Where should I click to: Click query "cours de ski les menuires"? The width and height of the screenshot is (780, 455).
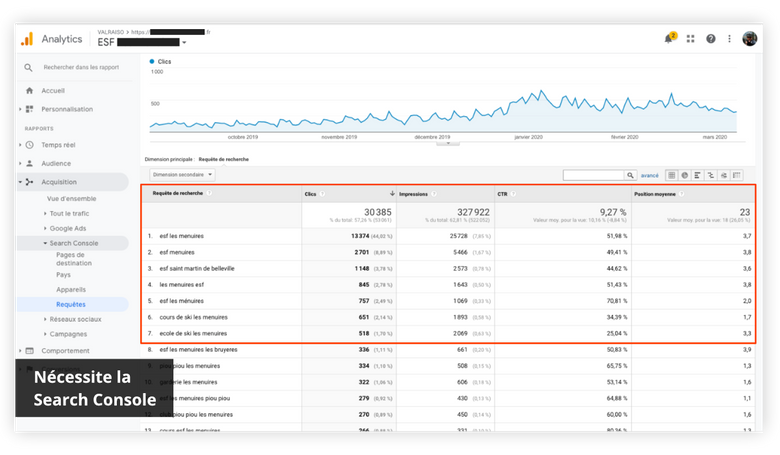coord(194,317)
